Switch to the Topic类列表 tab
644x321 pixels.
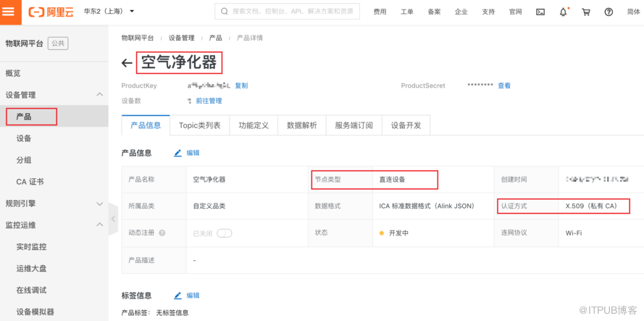point(199,125)
